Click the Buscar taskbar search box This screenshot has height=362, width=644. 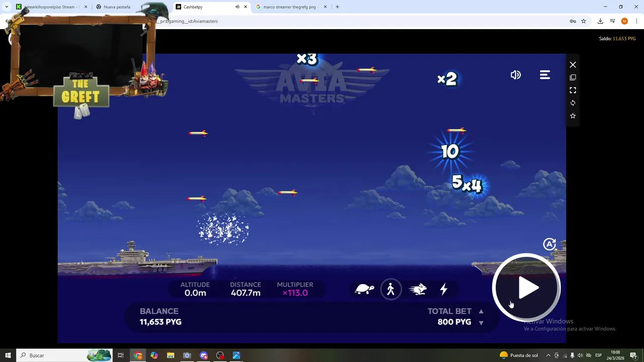(64, 355)
